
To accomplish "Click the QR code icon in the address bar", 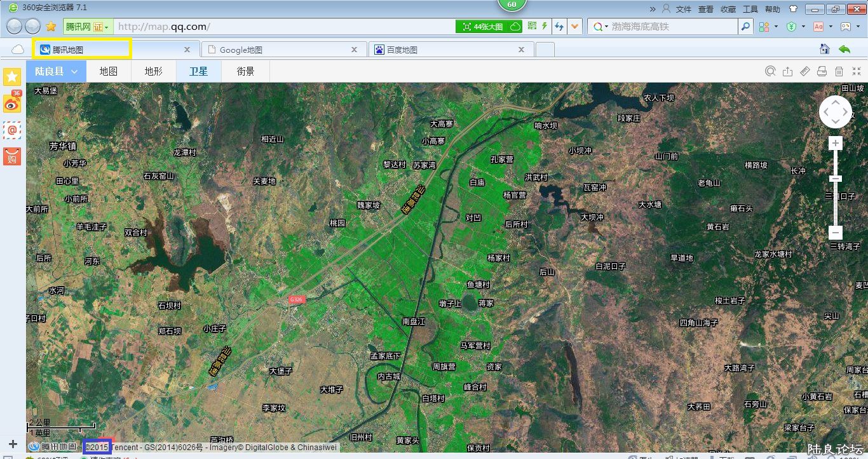I will point(532,26).
